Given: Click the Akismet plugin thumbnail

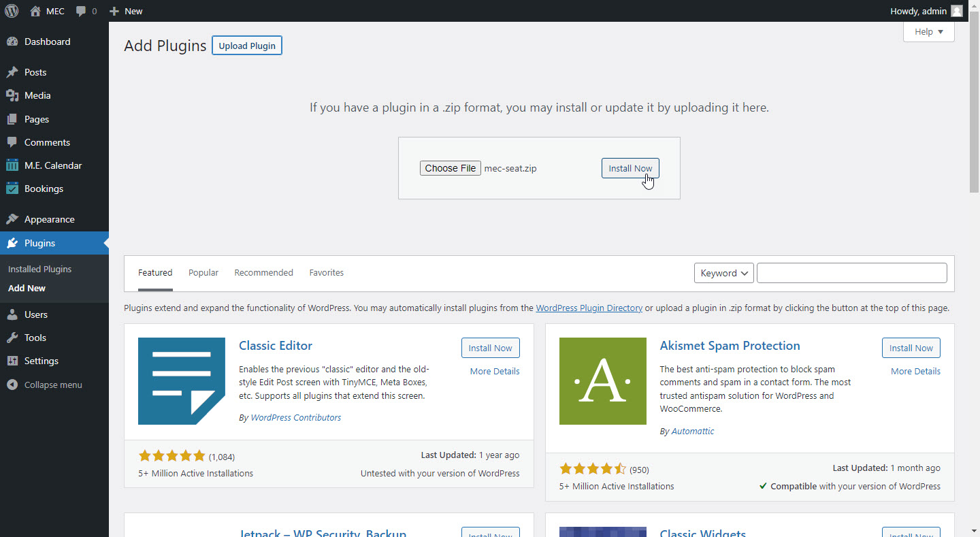Looking at the screenshot, I should pos(603,381).
